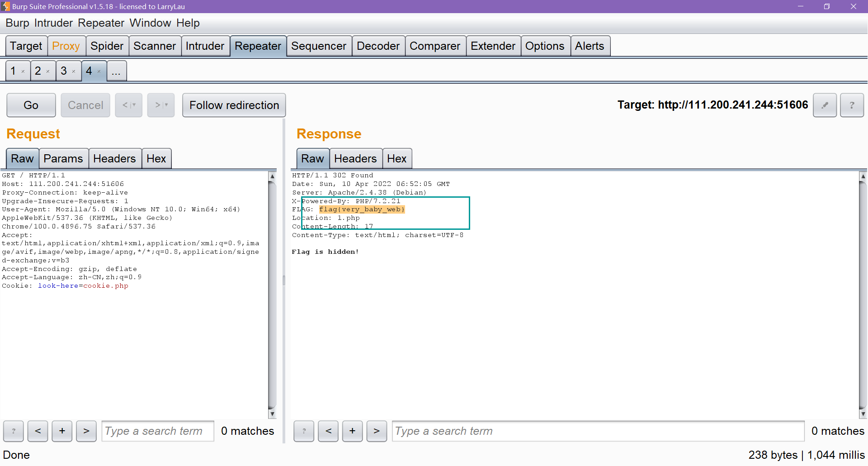868x466 pixels.
Task: Switch to the Scanner tab
Action: coord(155,46)
